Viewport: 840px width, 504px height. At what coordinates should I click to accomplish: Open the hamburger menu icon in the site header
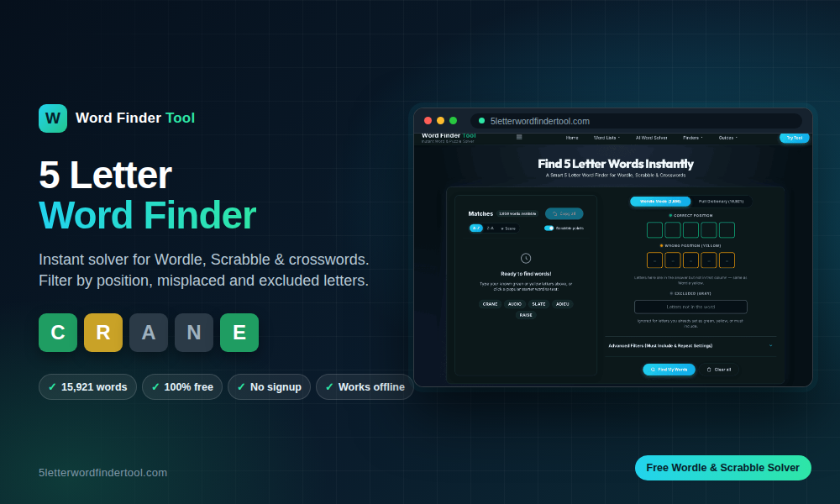click(519, 137)
